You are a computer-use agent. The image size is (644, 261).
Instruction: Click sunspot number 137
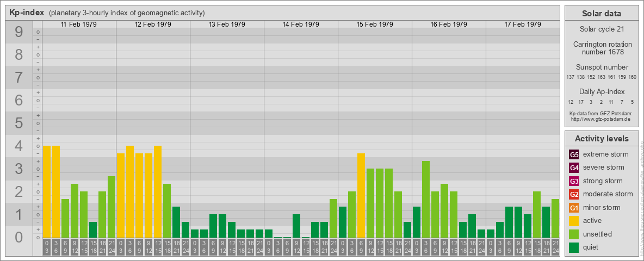570,77
